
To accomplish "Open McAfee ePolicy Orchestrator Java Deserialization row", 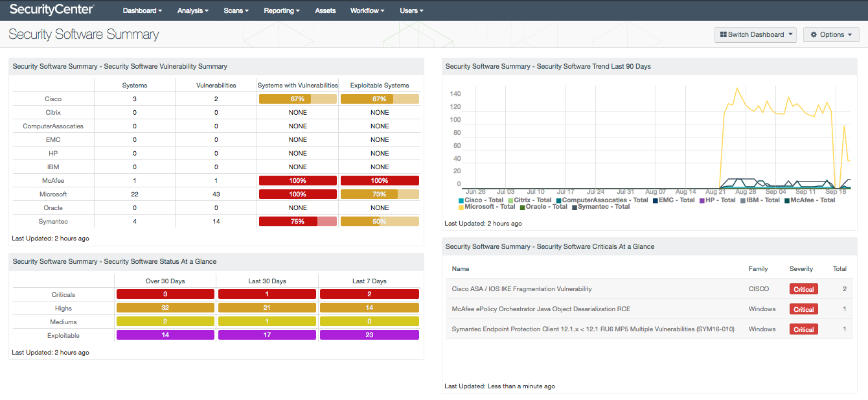I will click(x=649, y=309).
